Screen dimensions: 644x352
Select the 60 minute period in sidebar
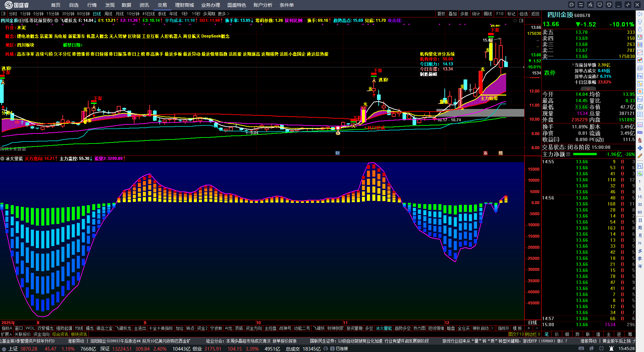tap(640, 212)
